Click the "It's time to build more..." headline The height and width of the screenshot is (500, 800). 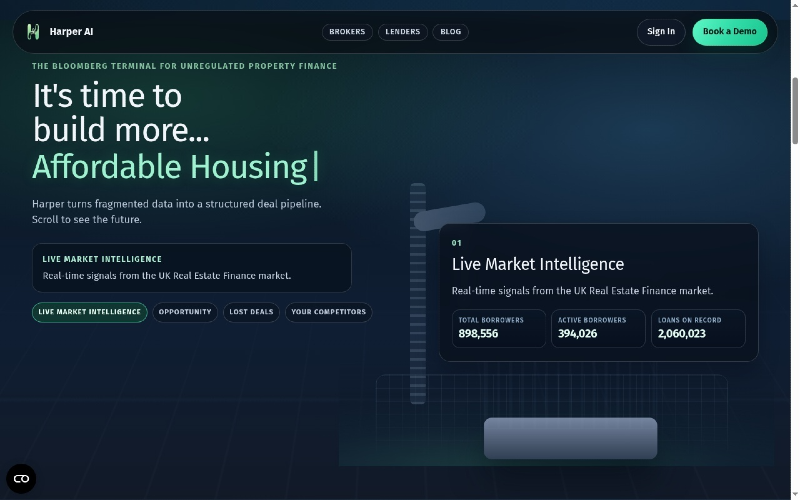click(x=121, y=113)
